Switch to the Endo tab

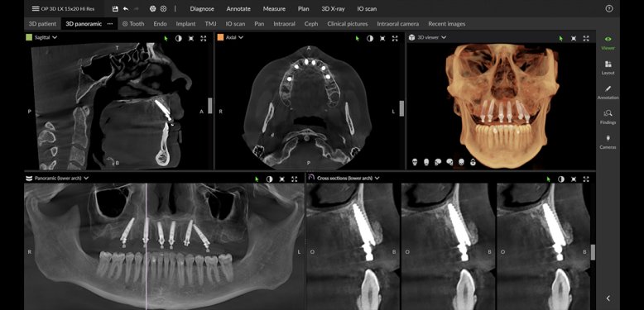[x=161, y=24]
